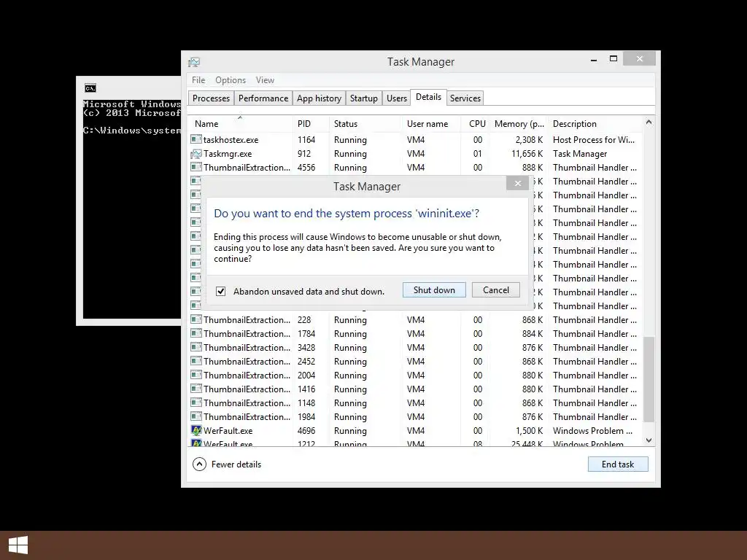
Task: Click the Task Manager title bar icon
Action: point(194,62)
